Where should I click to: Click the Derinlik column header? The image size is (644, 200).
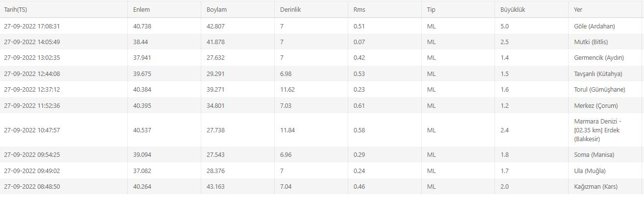[311, 10]
